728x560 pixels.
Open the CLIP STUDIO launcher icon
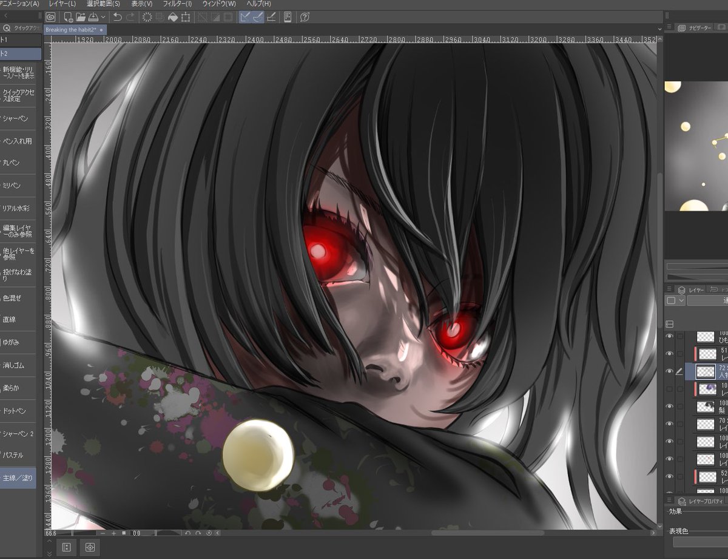(50, 17)
